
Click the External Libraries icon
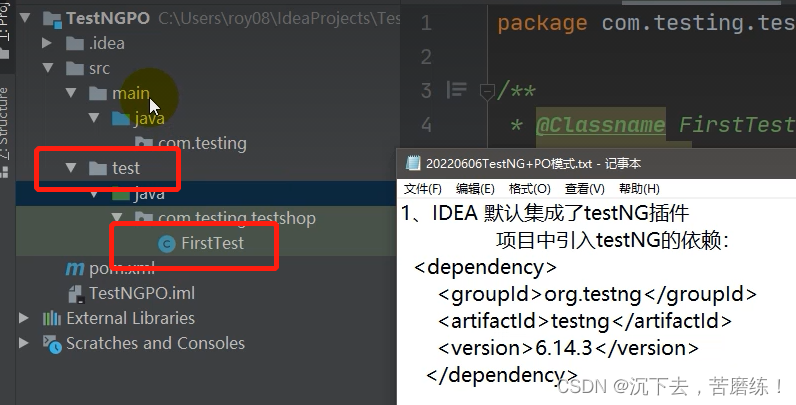[52, 318]
